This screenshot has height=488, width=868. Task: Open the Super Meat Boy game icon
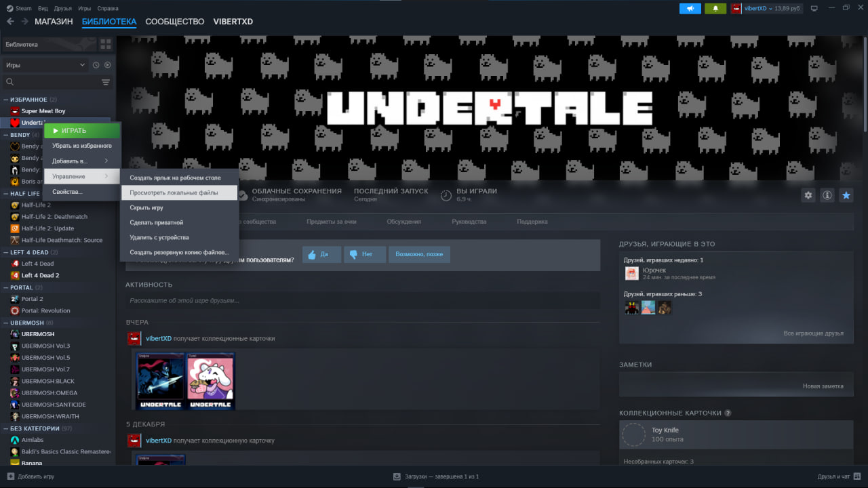[15, 110]
